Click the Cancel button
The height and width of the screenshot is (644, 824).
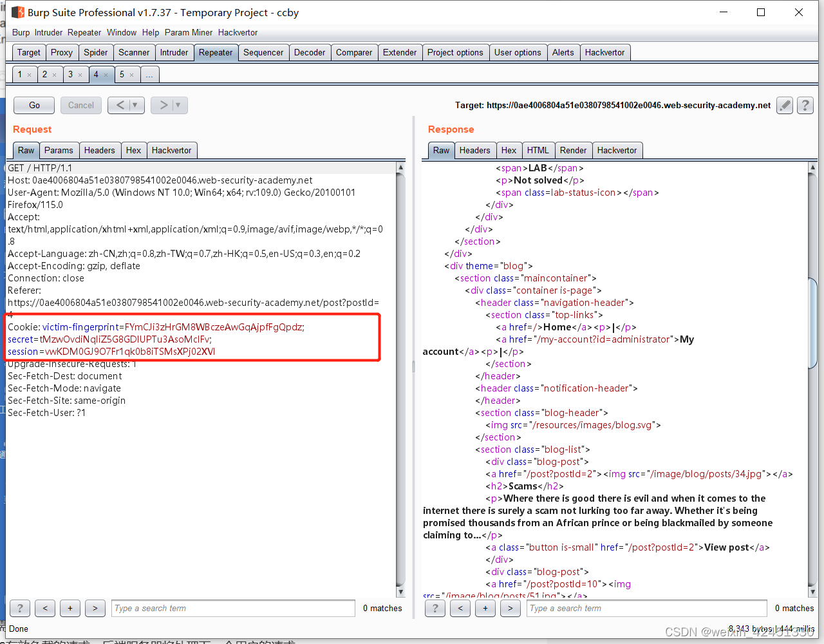tap(81, 105)
